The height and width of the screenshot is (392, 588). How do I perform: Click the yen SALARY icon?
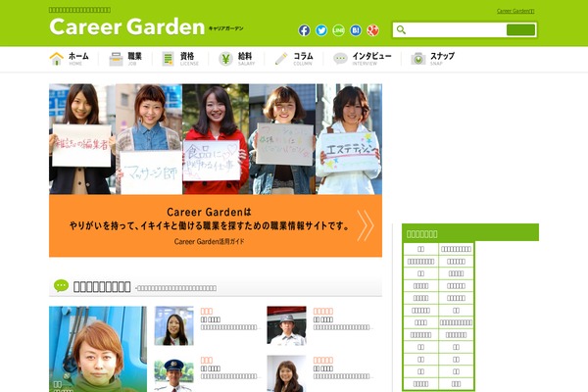(x=225, y=59)
